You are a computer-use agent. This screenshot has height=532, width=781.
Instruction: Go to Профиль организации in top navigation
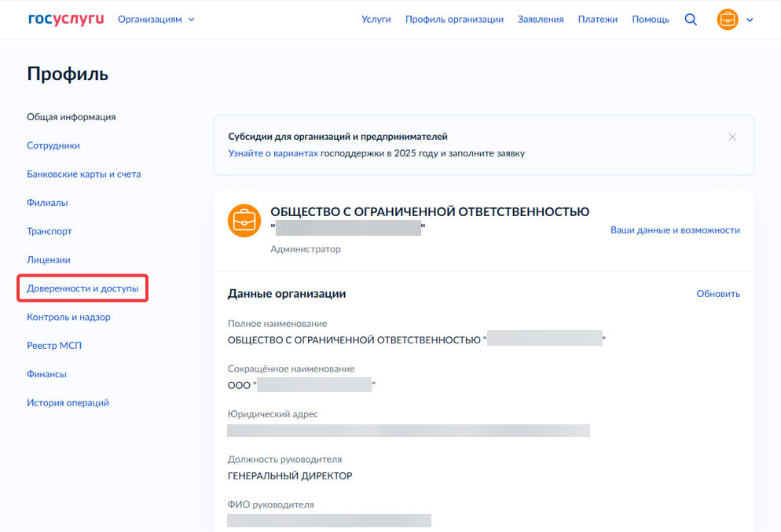click(454, 20)
